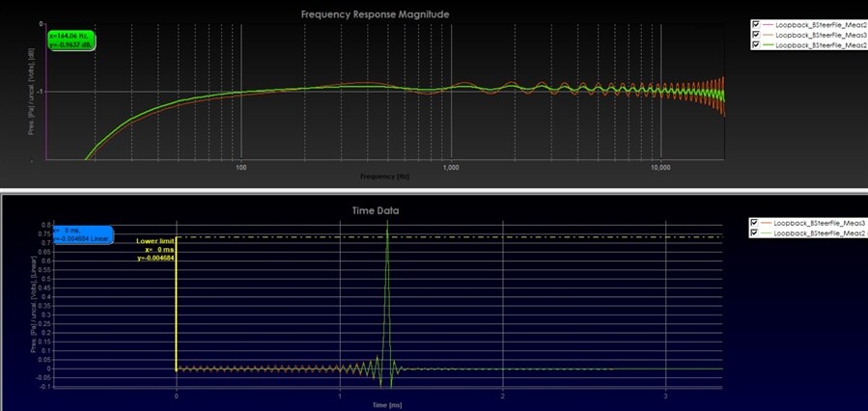The width and height of the screenshot is (868, 411).
Task: Select the yellow Lower limit cursor line at 0 ms
Action: [176, 304]
